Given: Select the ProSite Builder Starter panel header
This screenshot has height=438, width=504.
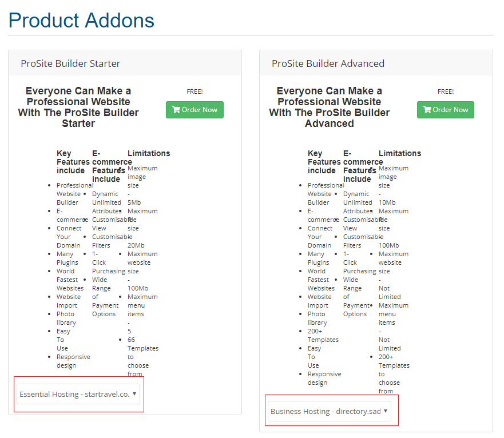Looking at the screenshot, I should pos(125,63).
